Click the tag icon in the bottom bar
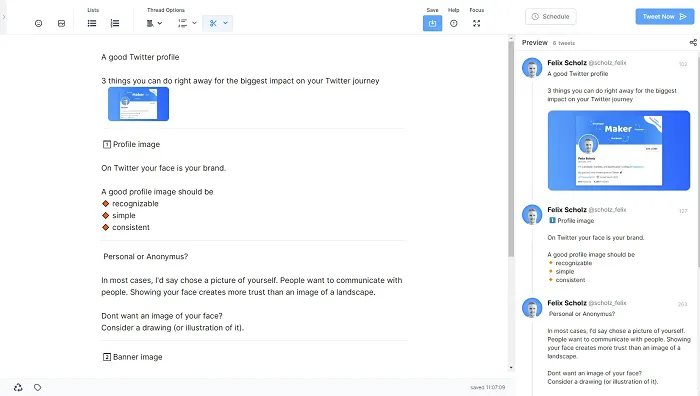Viewport: 700px width, 396px height. click(38, 388)
